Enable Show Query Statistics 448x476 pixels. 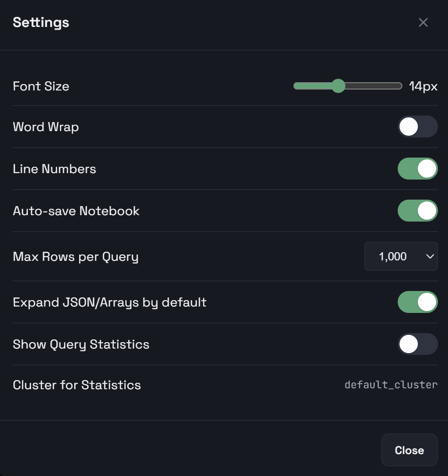coord(417,344)
